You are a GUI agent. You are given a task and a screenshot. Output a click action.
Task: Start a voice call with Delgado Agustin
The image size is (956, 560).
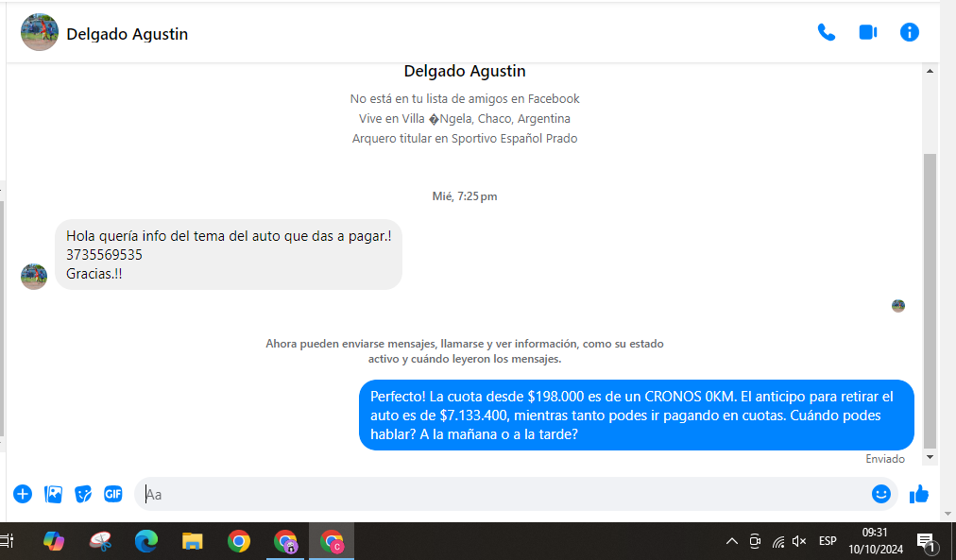point(826,33)
